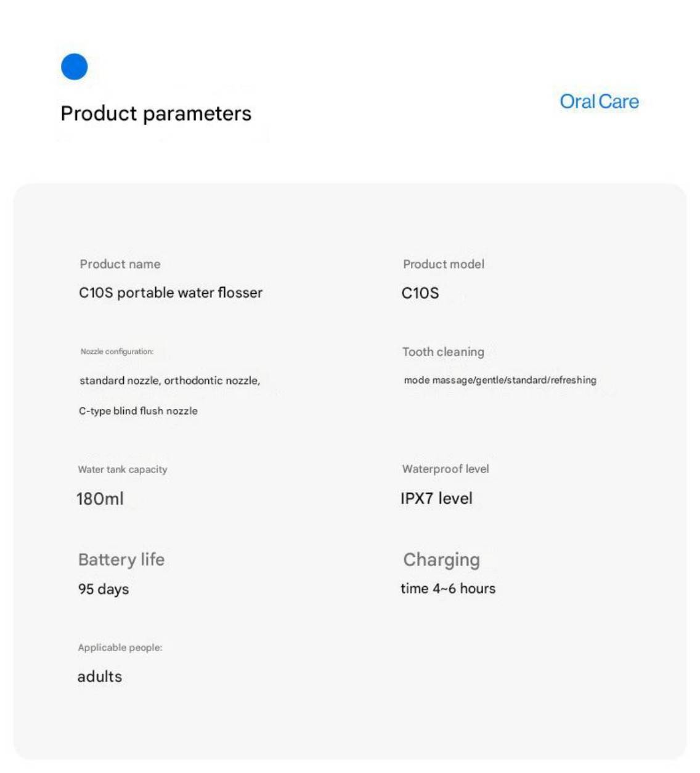Image resolution: width=700 pixels, height=773 pixels.
Task: Click the Nozzle configuration label
Action: (x=117, y=352)
